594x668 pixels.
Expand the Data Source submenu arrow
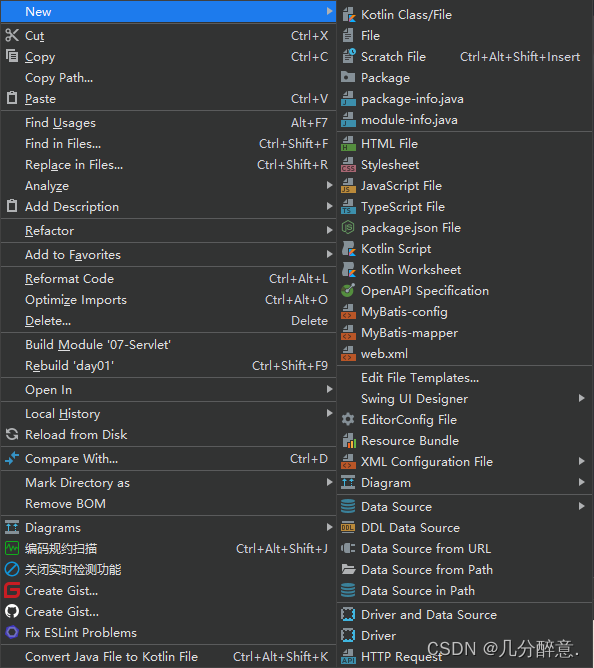coord(582,506)
